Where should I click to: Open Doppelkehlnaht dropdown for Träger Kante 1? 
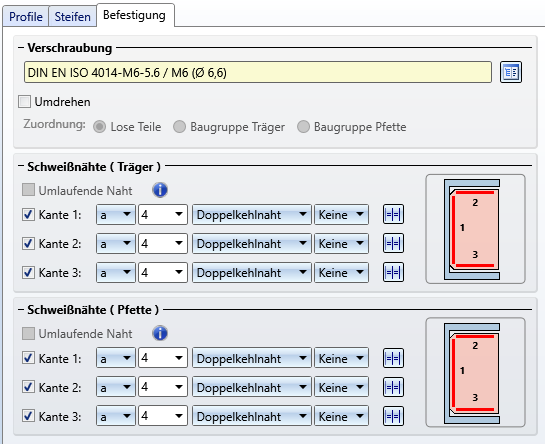tap(252, 215)
